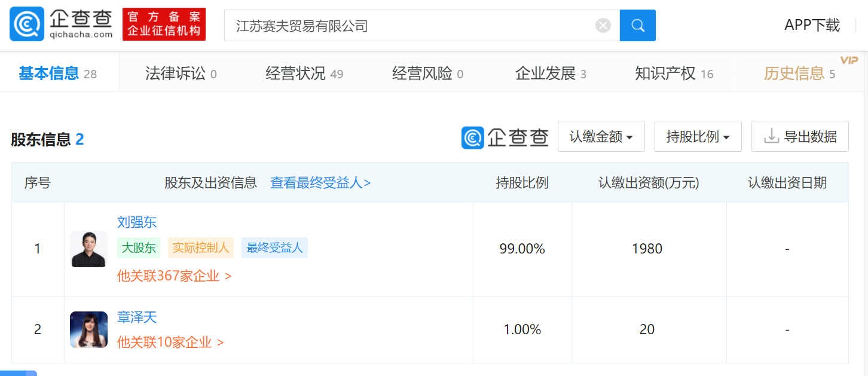Screen dimensions: 868x376
Task: Open shareholder 刘强东's profile link
Action: pos(137,222)
